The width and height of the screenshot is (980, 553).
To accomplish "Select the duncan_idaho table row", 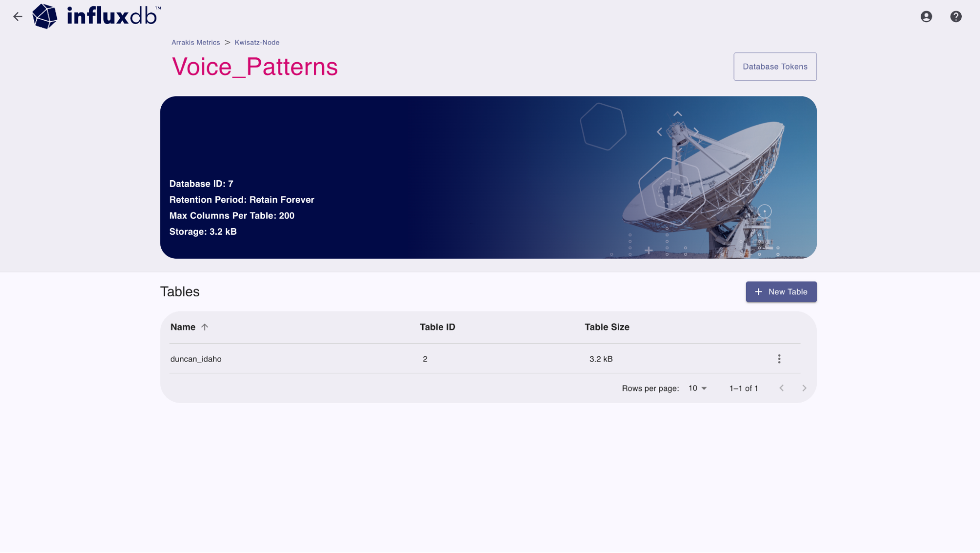I will tap(196, 359).
